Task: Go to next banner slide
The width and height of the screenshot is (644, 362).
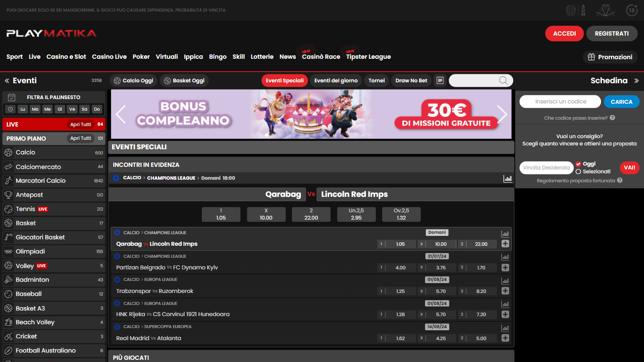Action: click(502, 114)
